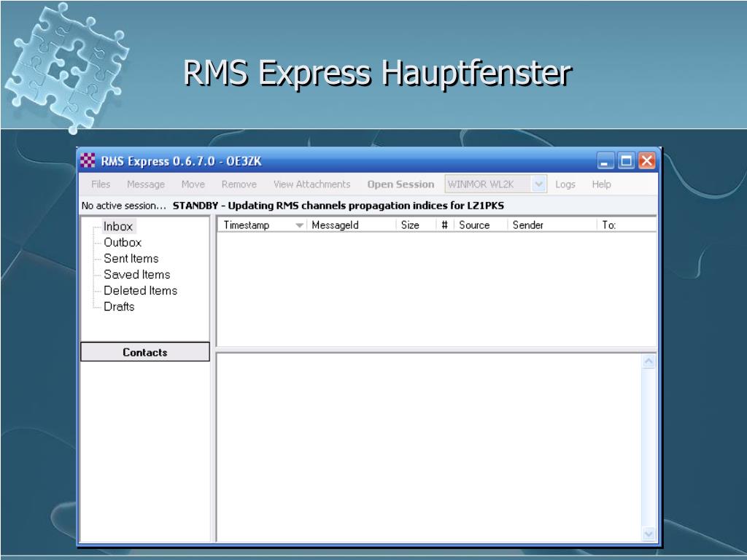Sort by the Source column header
The image size is (747, 560).
[481, 225]
